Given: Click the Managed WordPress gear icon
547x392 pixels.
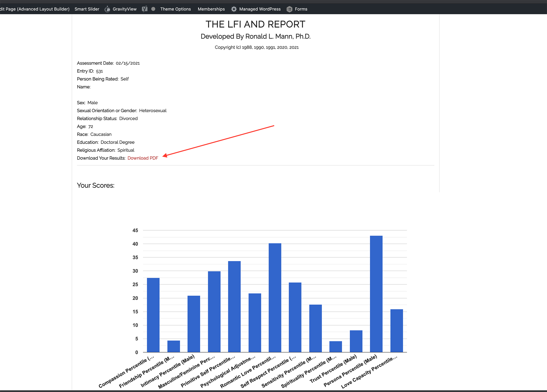Looking at the screenshot, I should [234, 9].
